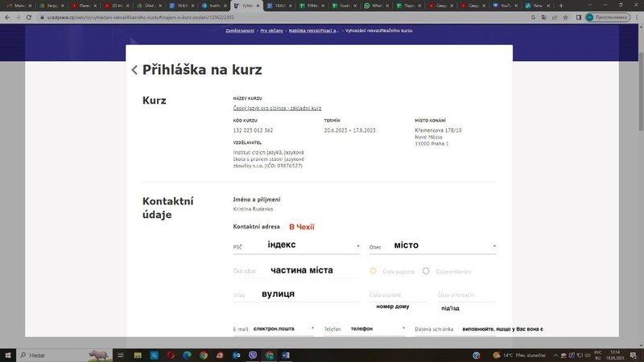Click the share page icon in address bar
Image resolution: width=644 pixels, height=362 pixels.
tap(555, 17)
